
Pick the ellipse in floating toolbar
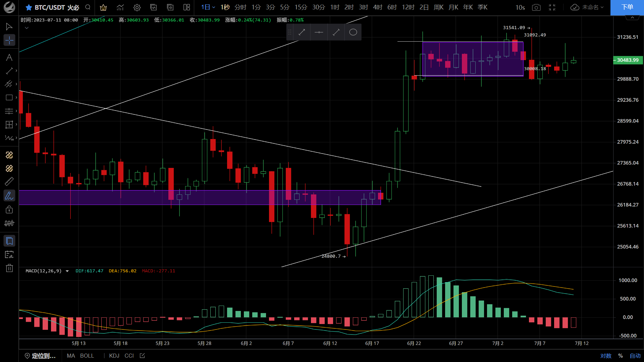coord(353,32)
